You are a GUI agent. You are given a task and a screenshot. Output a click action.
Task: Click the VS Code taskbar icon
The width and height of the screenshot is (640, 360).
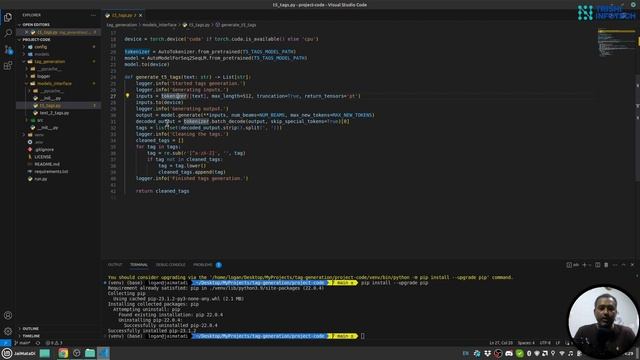coord(103,353)
